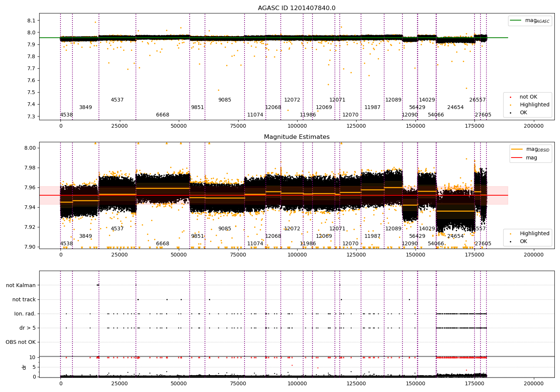Click the '10' tick on the dr axis

pyautogui.click(x=32, y=358)
